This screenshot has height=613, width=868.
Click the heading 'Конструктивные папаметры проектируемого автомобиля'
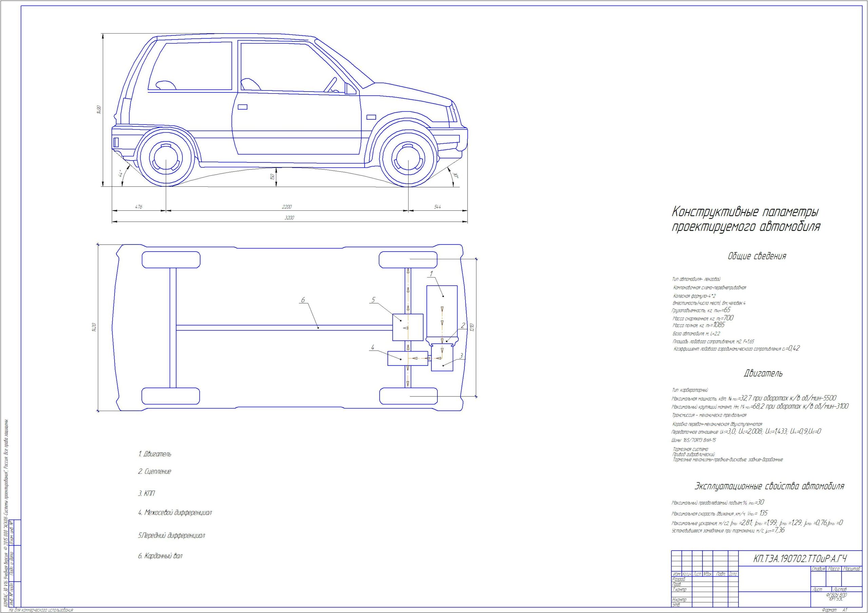coord(746,220)
